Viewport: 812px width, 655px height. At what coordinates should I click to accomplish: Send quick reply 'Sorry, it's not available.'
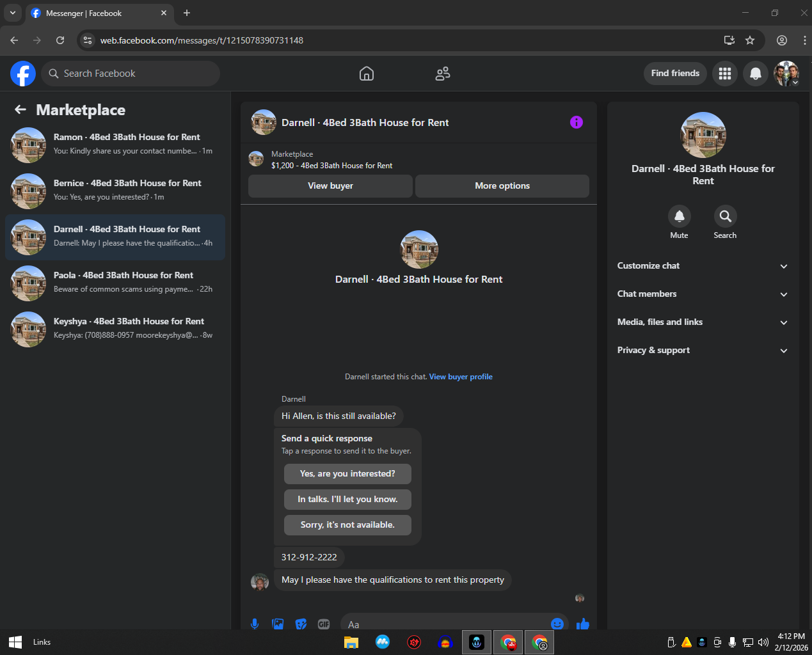click(x=347, y=525)
